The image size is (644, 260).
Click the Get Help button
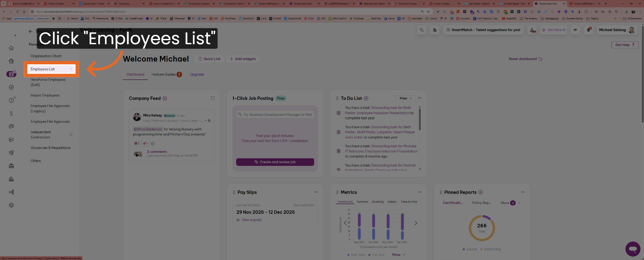click(625, 45)
